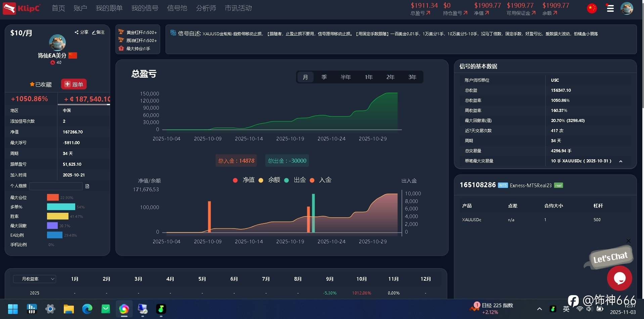This screenshot has height=319, width=644.
Task: Select the 半年 chart period tab
Action: click(346, 77)
